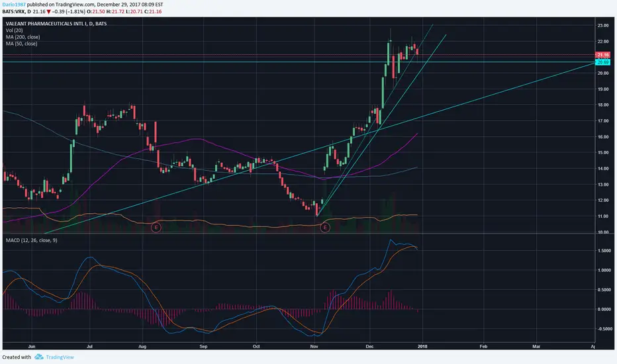Viewport: 617px width, 364px height.
Task: Click the 2018 label on time axis
Action: point(422,347)
